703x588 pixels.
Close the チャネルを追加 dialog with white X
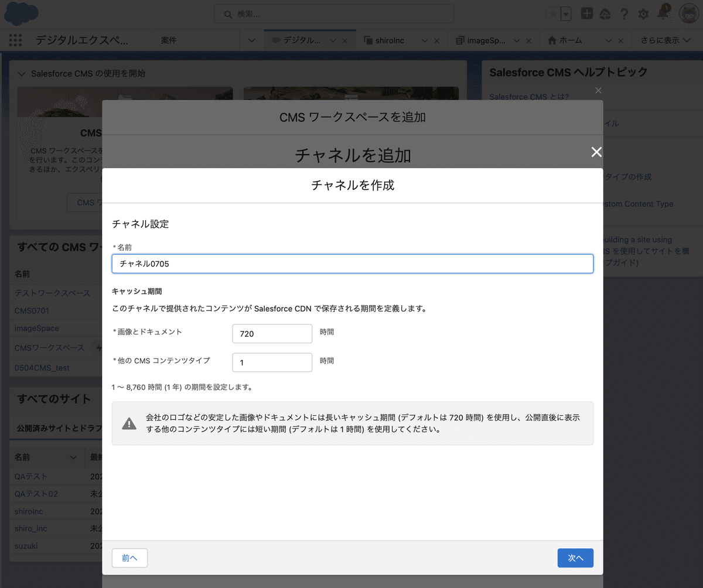click(596, 152)
